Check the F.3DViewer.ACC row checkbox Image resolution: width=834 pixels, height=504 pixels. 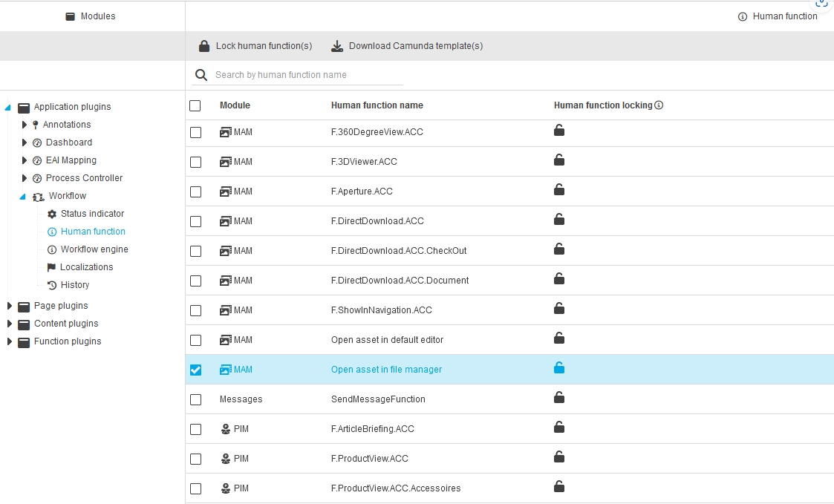pos(195,162)
